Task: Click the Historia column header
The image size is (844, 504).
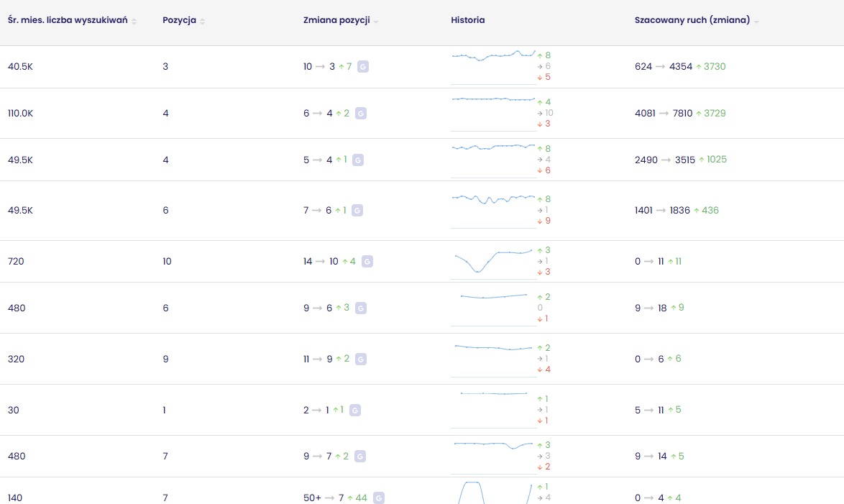Action: [x=467, y=20]
